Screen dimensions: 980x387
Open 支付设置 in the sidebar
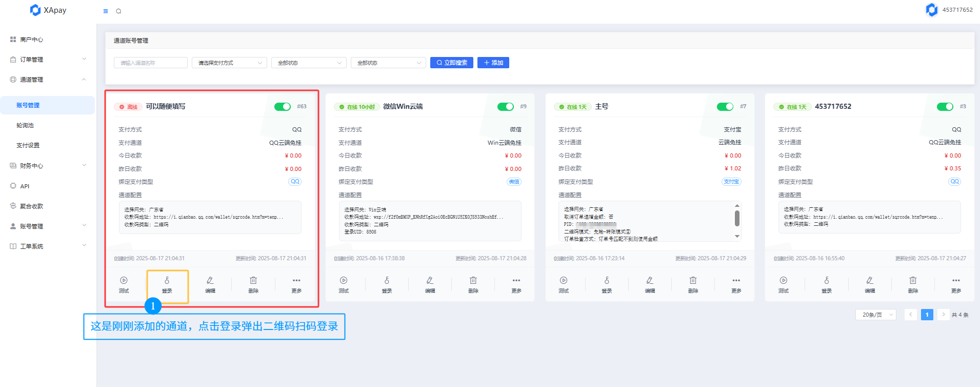pos(28,145)
